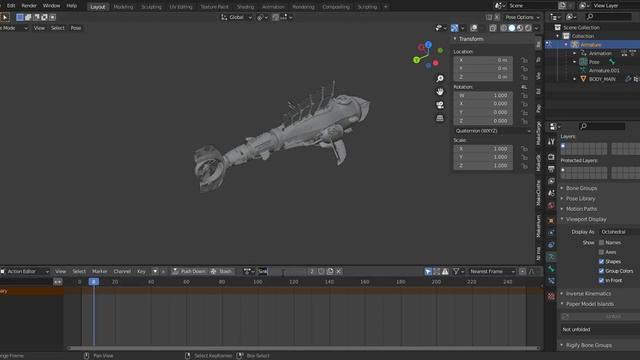Open the Render menu
Viewport: 640px width, 360px height.
click(29, 6)
